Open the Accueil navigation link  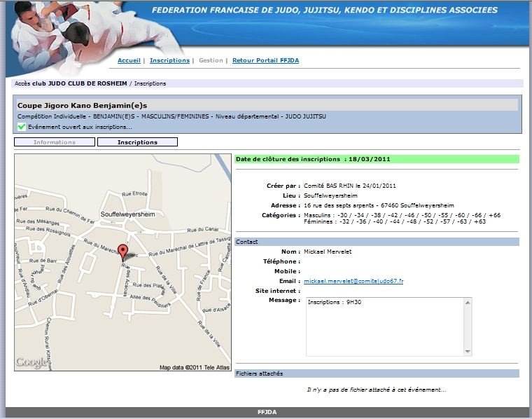[129, 61]
